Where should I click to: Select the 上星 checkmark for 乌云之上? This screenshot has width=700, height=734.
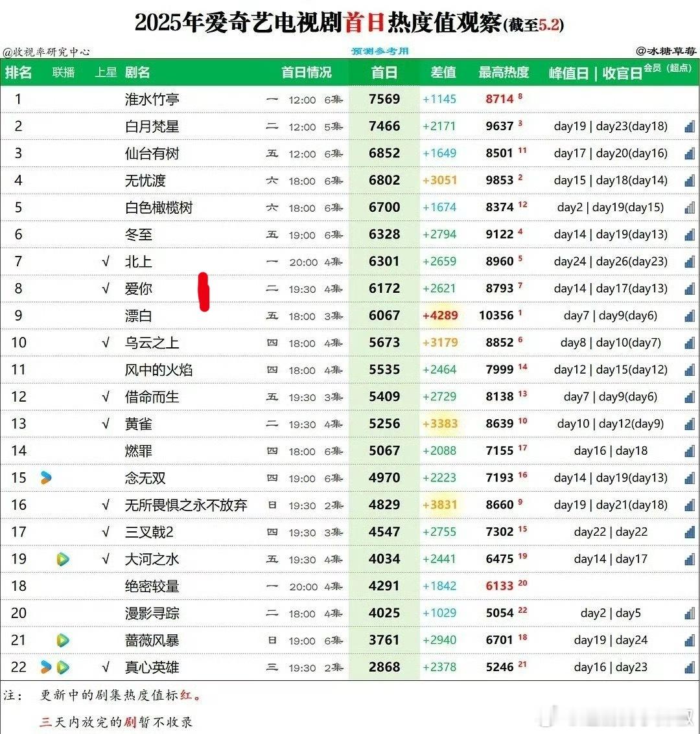106,343
